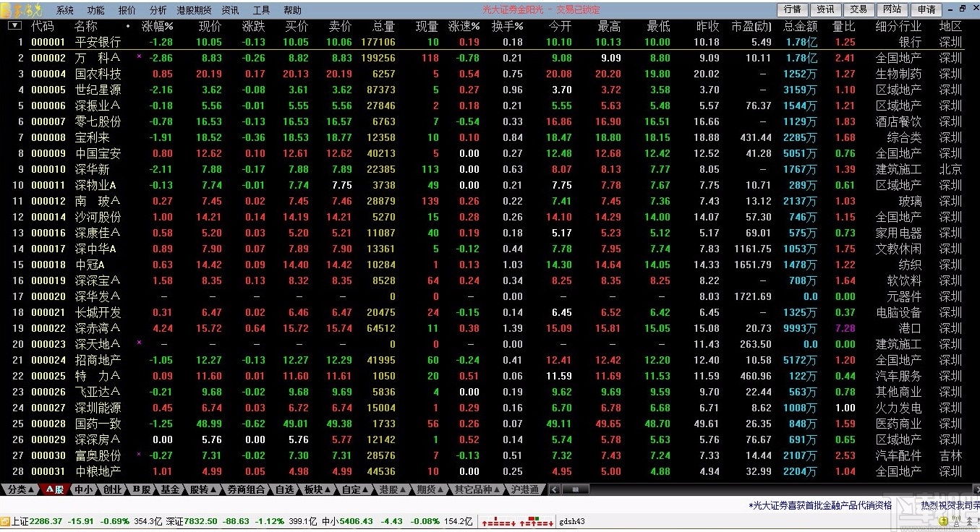Open the 报价 menu
The height and width of the screenshot is (532, 980).
tap(127, 10)
